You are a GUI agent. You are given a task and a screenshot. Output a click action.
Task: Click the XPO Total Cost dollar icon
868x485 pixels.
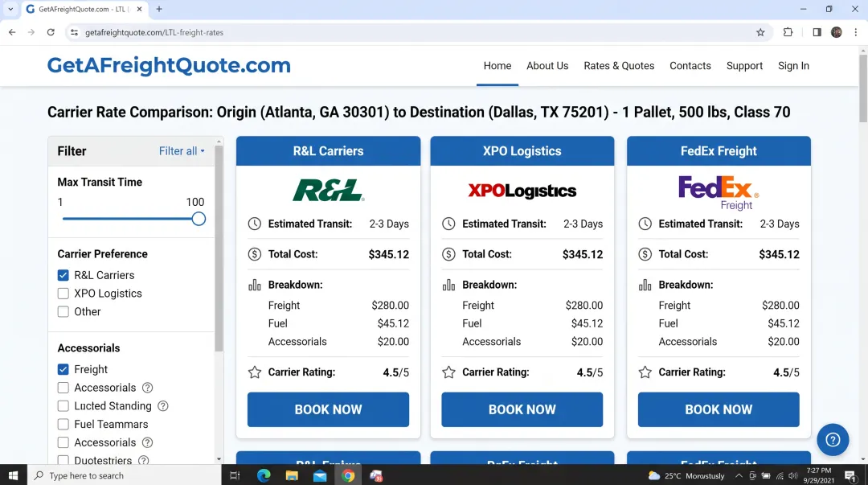coord(448,254)
